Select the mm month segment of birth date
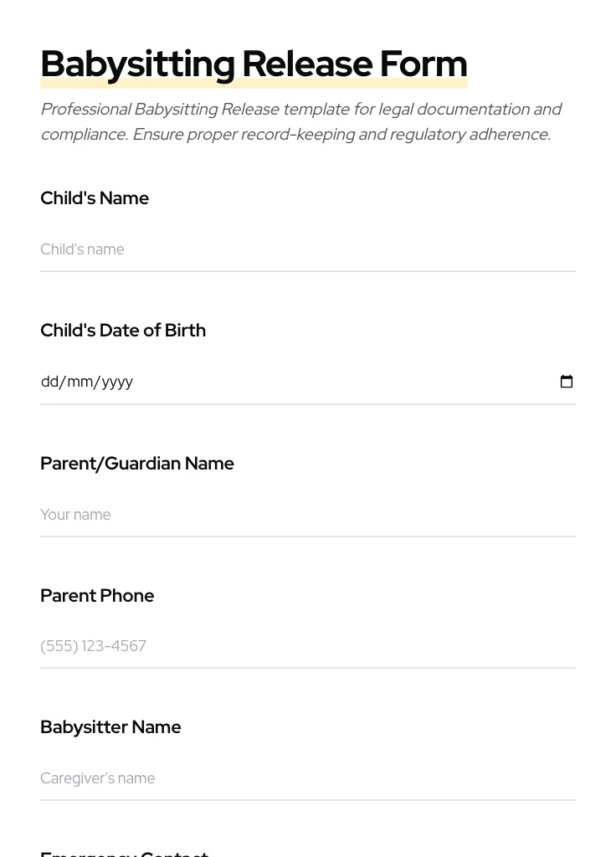Image resolution: width=616 pixels, height=857 pixels. [80, 382]
